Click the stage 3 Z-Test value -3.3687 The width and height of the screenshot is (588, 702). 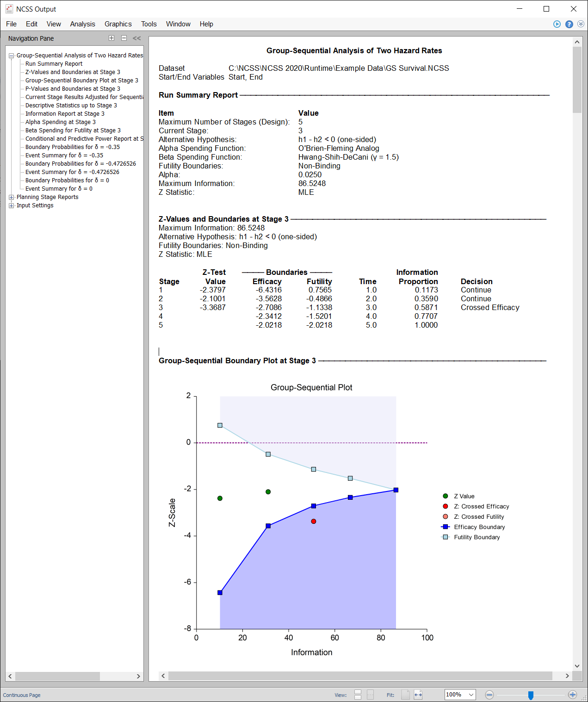213,308
